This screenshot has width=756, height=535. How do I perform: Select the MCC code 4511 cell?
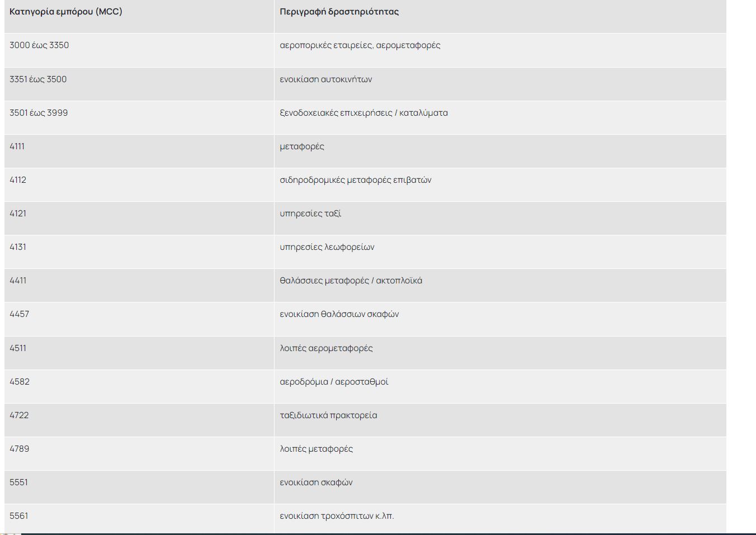18,348
